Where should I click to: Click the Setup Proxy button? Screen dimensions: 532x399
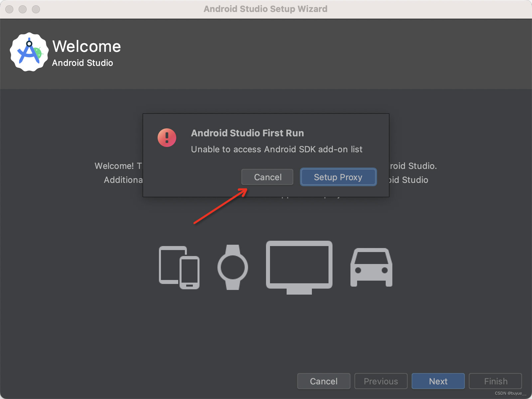coord(338,177)
